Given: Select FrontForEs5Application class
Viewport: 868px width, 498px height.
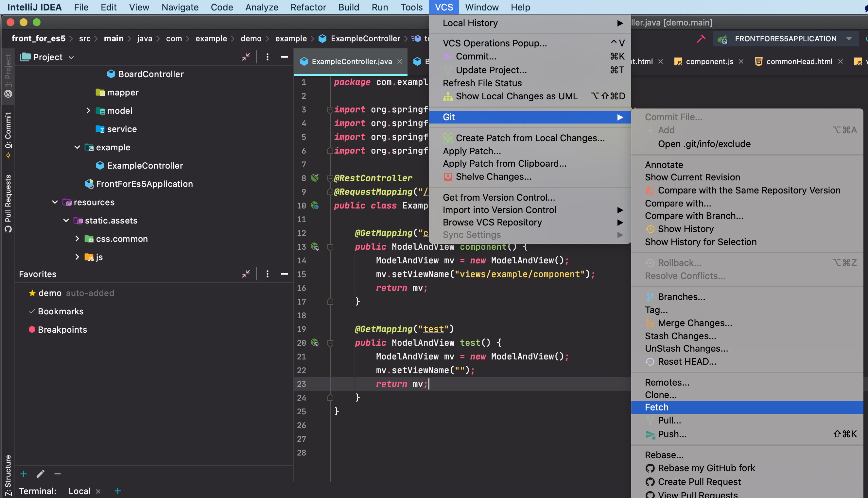Looking at the screenshot, I should tap(139, 184).
